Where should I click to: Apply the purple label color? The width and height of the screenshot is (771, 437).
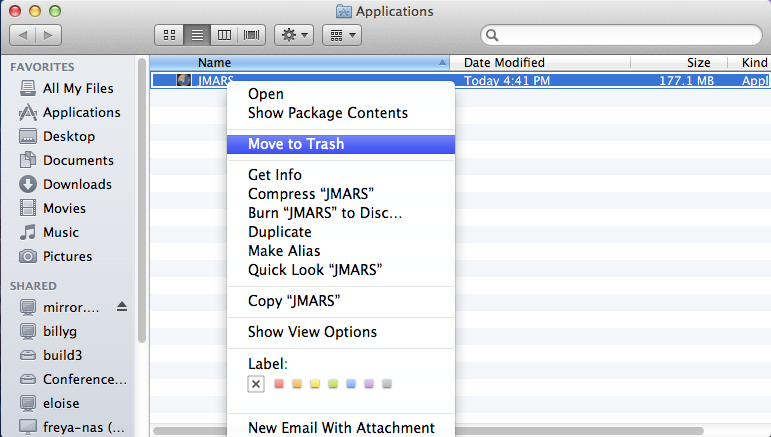click(x=369, y=383)
